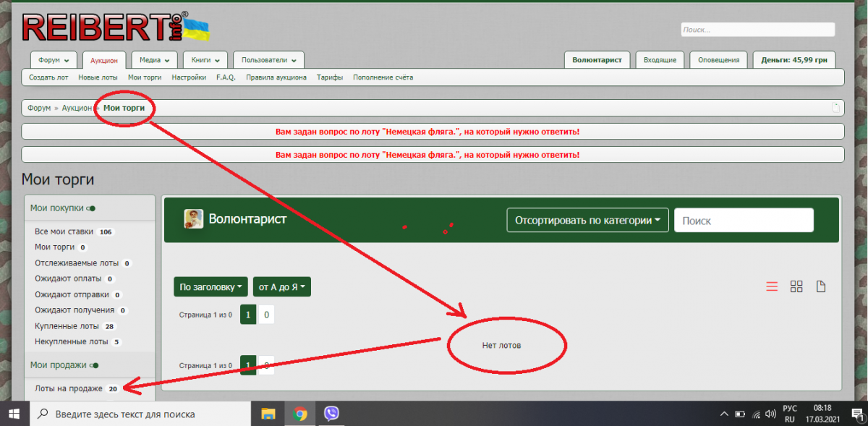Switch to list view icon
Screen dimensions: 868x426
tap(772, 286)
